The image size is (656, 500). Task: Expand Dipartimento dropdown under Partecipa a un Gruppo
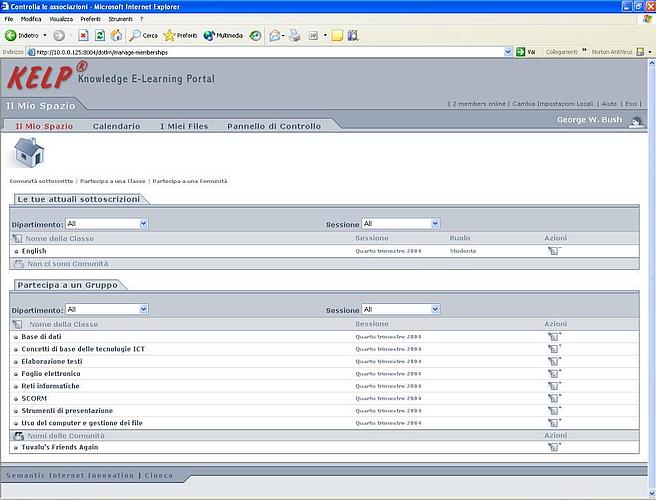click(x=107, y=310)
